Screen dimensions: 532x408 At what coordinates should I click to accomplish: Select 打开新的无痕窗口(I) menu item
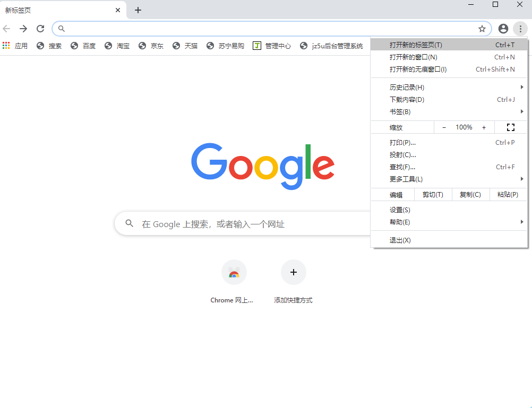point(449,69)
